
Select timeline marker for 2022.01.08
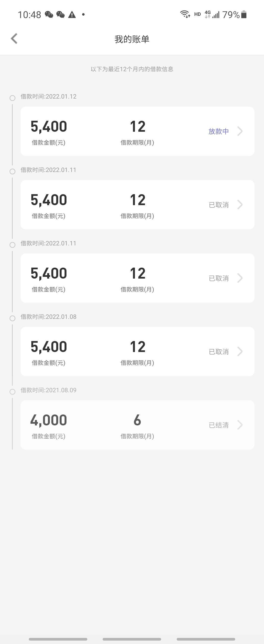[x=12, y=318]
